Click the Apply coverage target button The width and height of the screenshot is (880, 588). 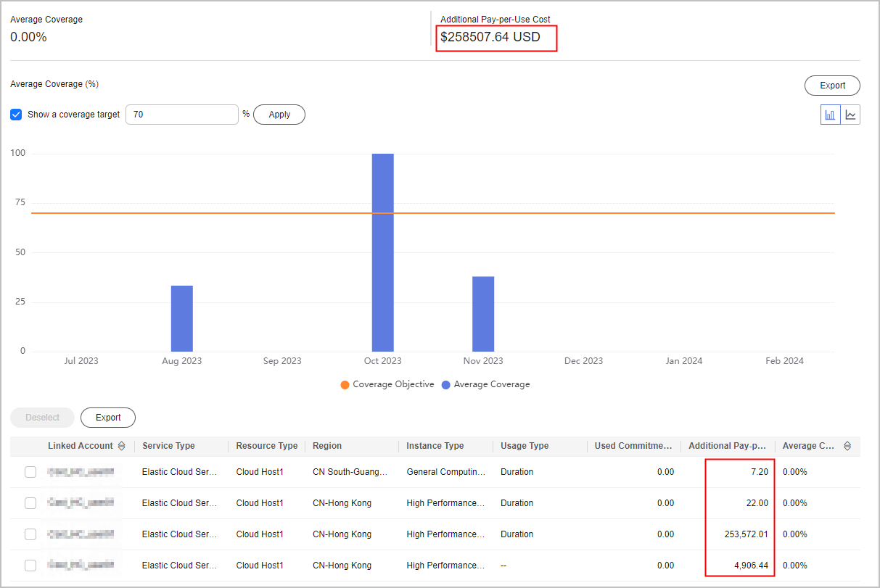click(x=279, y=115)
